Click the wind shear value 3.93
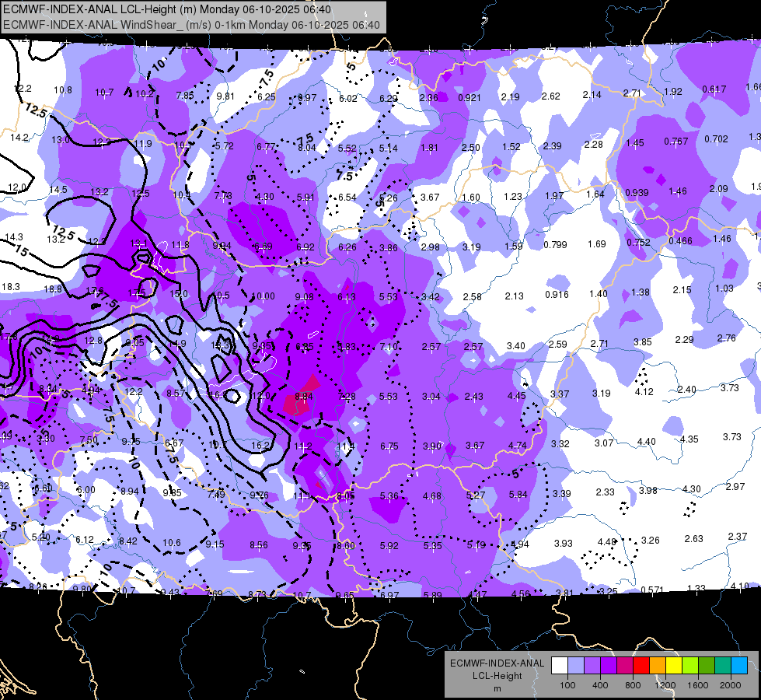This screenshot has height=700, width=761. click(x=564, y=544)
